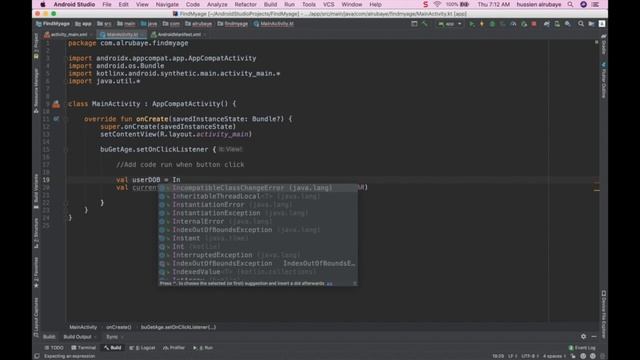This screenshot has width=640, height=360.
Task: Click the Make Project hammer icon
Action: [424, 24]
